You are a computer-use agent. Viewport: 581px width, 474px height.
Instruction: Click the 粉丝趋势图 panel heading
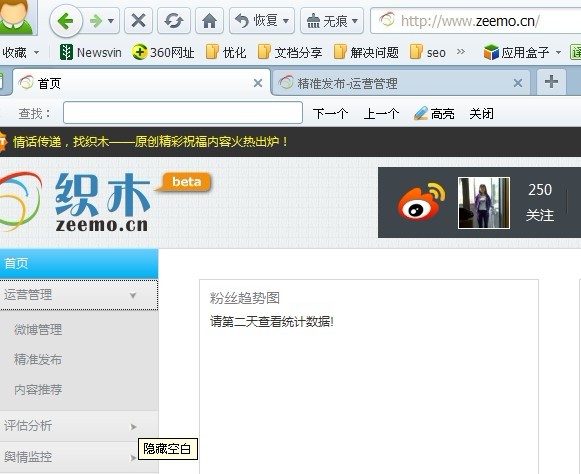[245, 298]
